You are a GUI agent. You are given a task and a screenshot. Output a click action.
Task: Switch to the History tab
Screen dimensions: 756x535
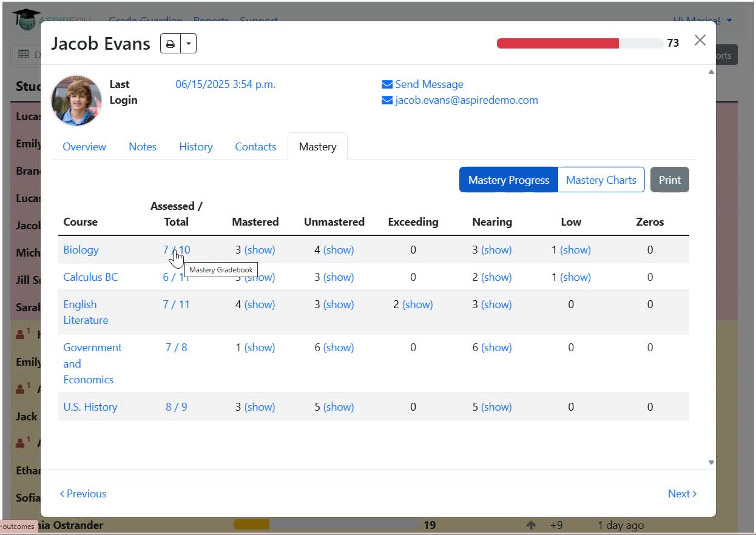pyautogui.click(x=196, y=147)
